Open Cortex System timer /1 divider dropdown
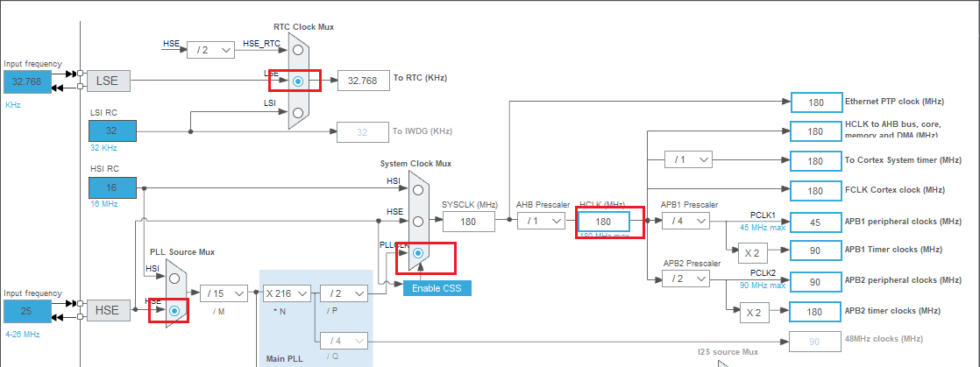Viewport: 980px width, 367px height. point(688,159)
